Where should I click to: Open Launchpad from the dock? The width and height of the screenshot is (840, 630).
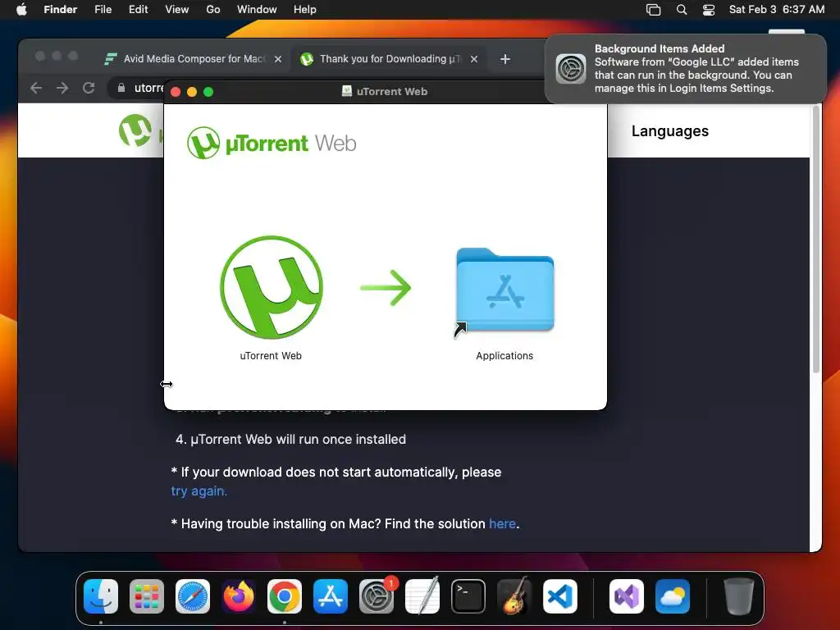147,596
